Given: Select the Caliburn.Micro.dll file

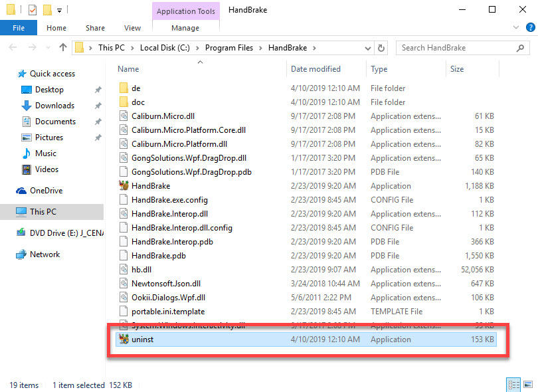Looking at the screenshot, I should 163,116.
